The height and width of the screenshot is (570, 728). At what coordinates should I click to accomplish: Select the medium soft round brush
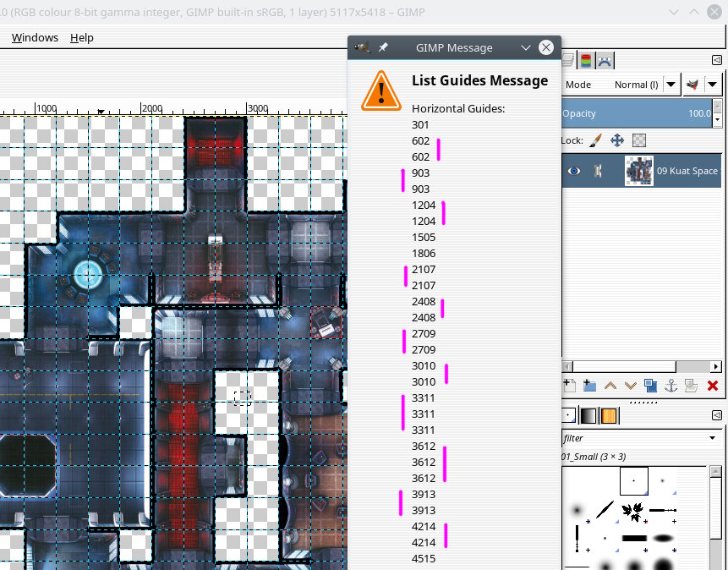tap(576, 510)
